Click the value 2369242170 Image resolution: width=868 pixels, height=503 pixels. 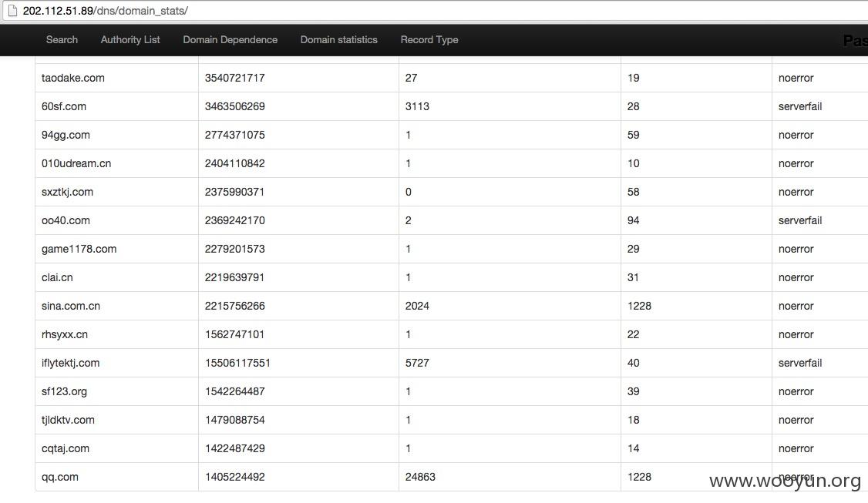pos(234,220)
